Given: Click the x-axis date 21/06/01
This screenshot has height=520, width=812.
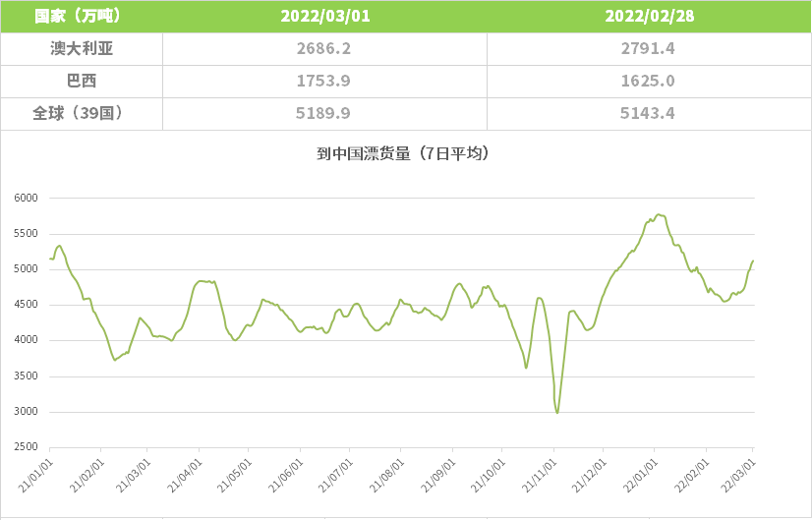Looking at the screenshot, I should [x=285, y=476].
